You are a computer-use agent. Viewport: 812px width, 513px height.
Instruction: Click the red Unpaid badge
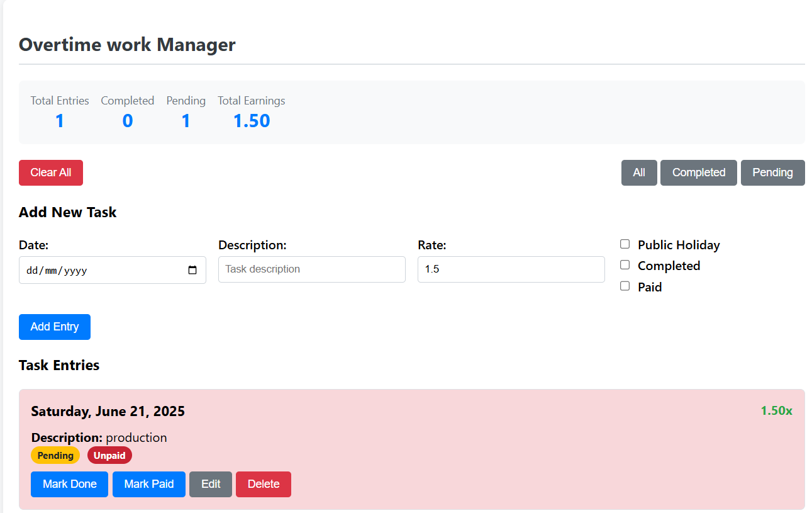tap(109, 455)
